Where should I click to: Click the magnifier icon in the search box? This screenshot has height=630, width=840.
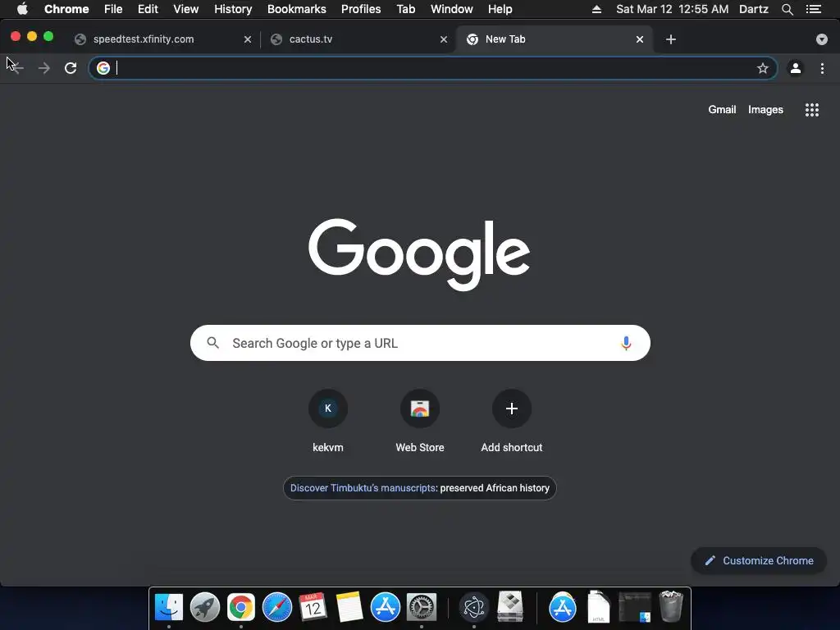[x=212, y=343]
